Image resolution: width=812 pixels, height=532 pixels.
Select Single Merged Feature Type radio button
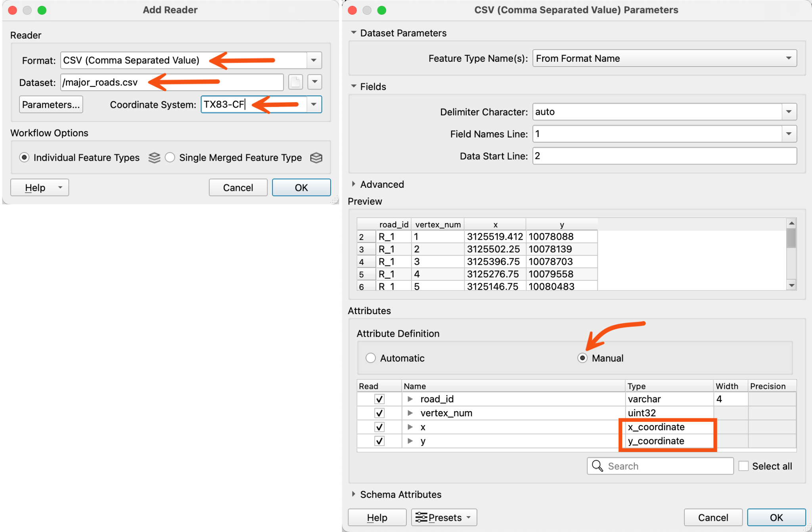[x=170, y=158]
